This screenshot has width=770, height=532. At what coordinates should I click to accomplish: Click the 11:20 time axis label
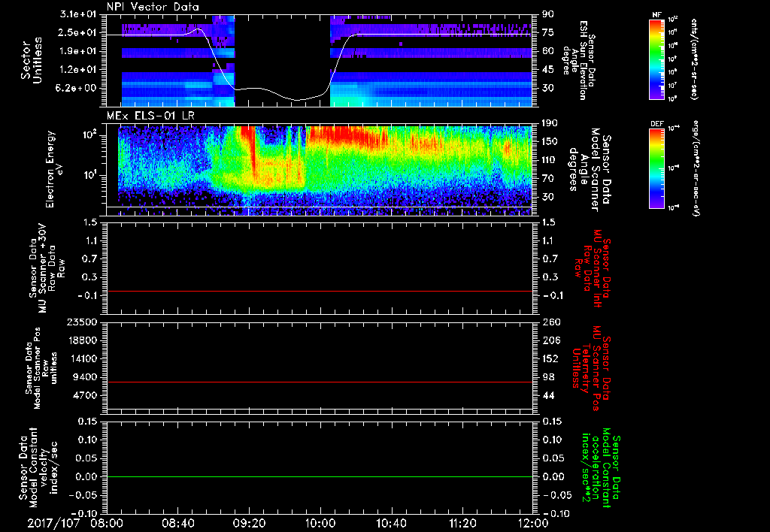[462, 523]
